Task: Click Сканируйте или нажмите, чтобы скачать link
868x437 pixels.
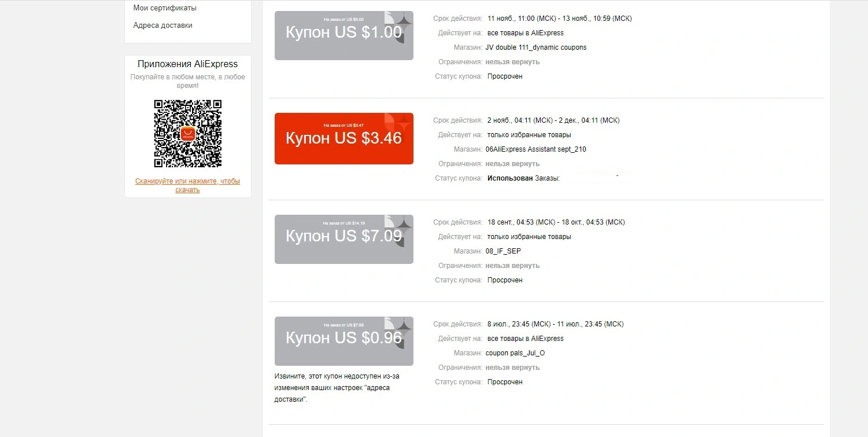Action: click(187, 185)
